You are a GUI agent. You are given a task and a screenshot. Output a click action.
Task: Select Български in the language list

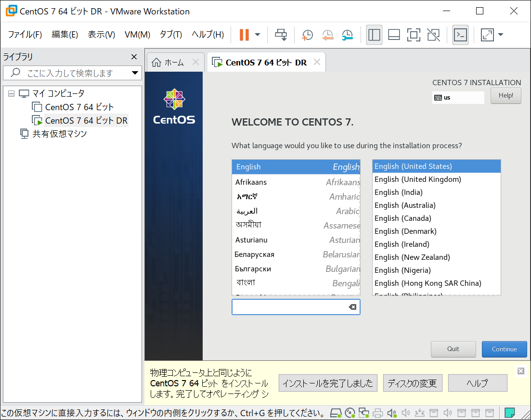(x=296, y=269)
